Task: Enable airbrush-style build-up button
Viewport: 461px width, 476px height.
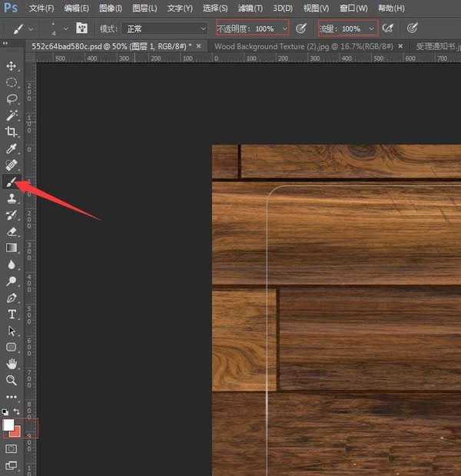Action: [x=388, y=28]
